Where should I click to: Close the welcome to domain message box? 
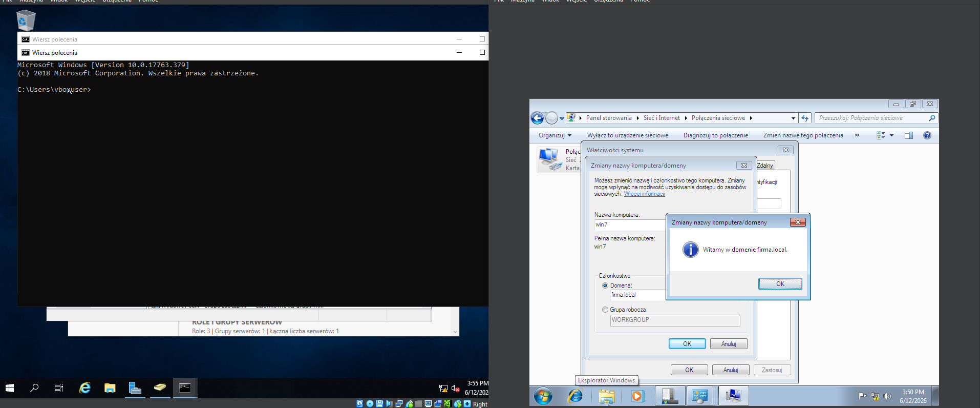click(x=798, y=222)
